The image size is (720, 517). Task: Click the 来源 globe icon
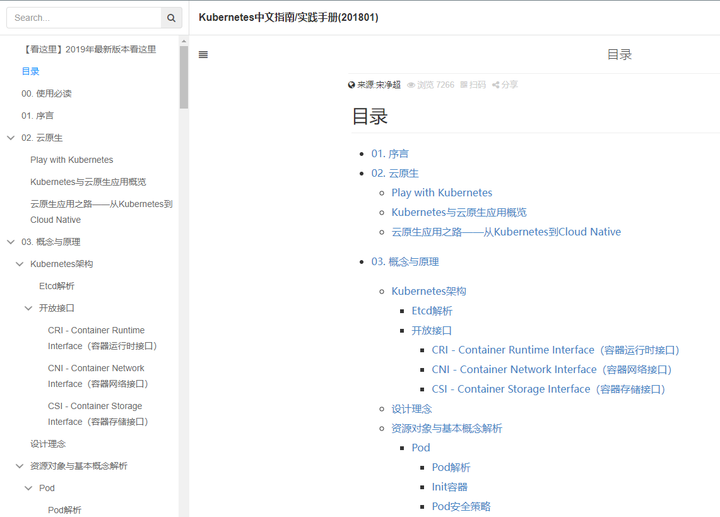click(351, 84)
